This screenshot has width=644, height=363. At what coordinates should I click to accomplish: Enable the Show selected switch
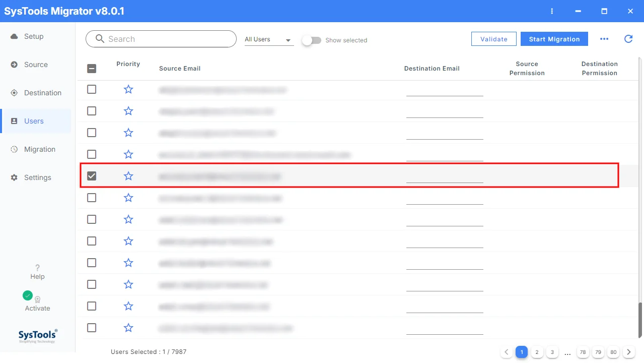click(x=312, y=40)
